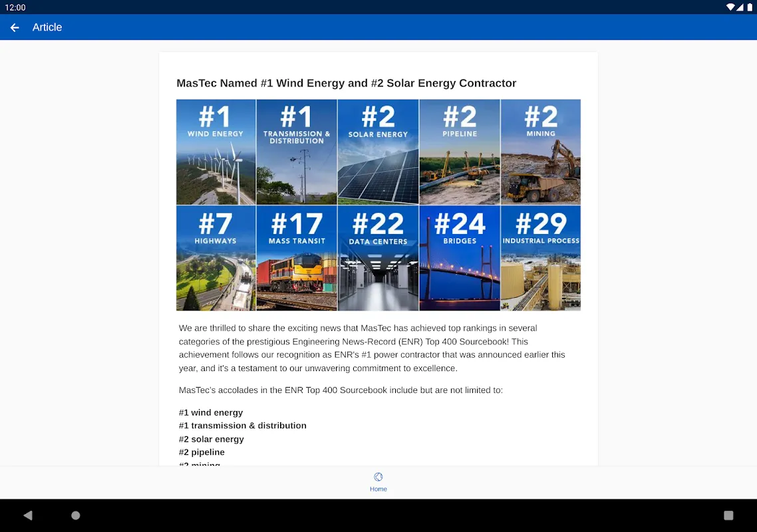Tap the Android recent apps square button
The height and width of the screenshot is (532, 757).
tap(728, 515)
